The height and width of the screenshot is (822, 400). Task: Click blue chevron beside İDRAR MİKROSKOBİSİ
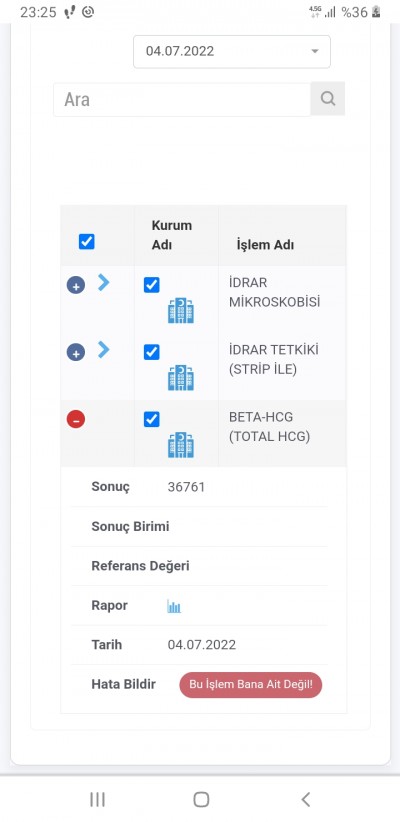[104, 283]
